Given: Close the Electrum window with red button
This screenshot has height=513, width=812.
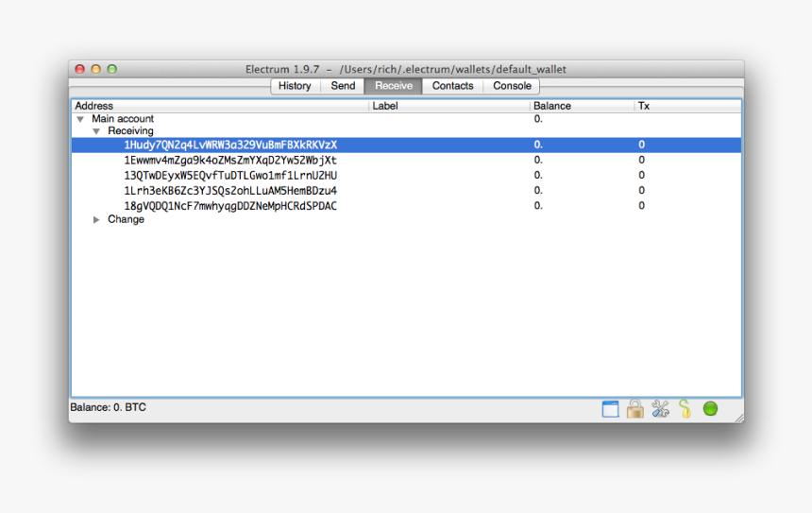Looking at the screenshot, I should click(79, 69).
